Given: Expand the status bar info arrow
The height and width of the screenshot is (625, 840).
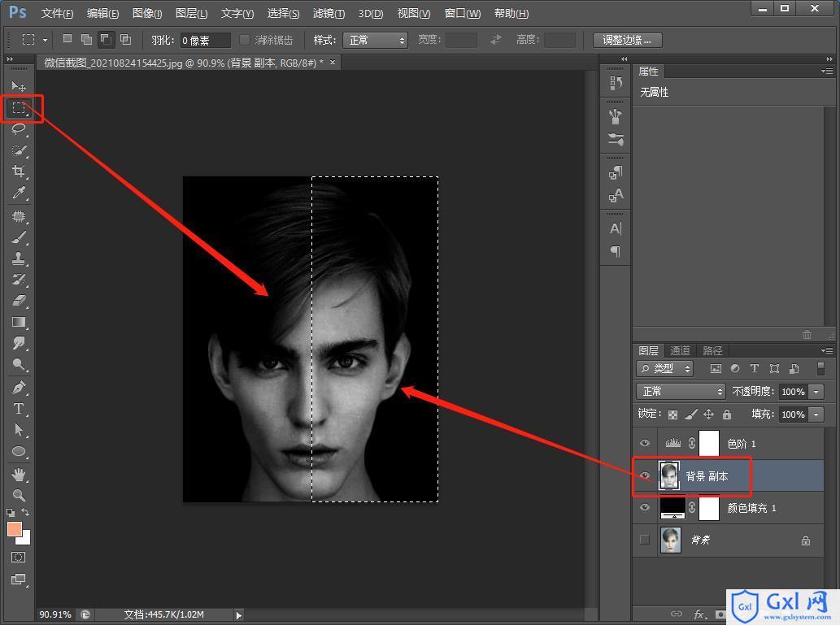Looking at the screenshot, I should [x=239, y=614].
